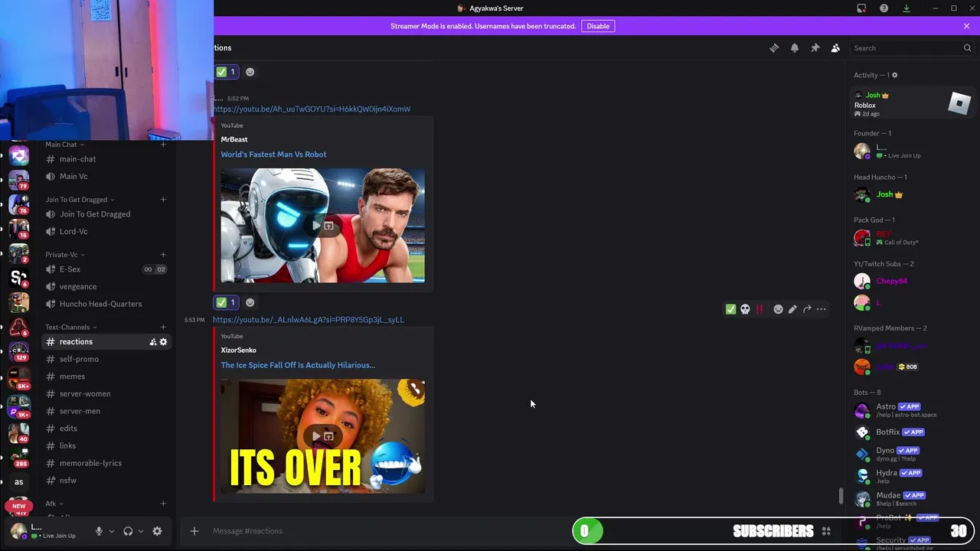React with red double exclamation emoji
The width and height of the screenshot is (980, 551).
(x=759, y=309)
